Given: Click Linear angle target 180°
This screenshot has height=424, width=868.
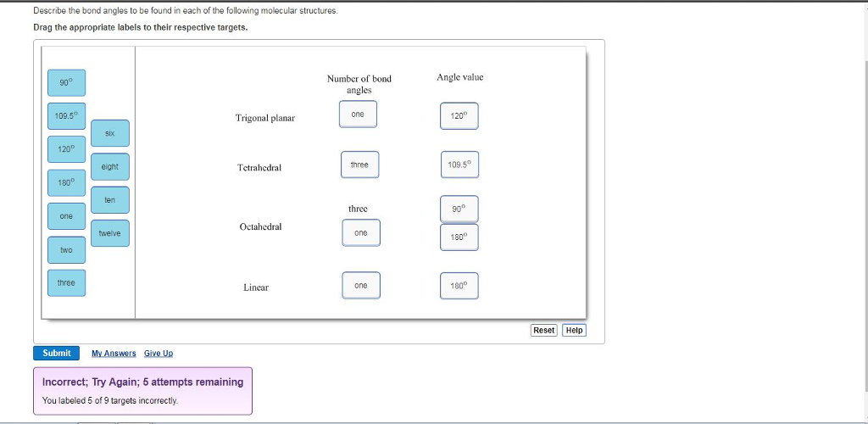Looking at the screenshot, I should coord(459,286).
